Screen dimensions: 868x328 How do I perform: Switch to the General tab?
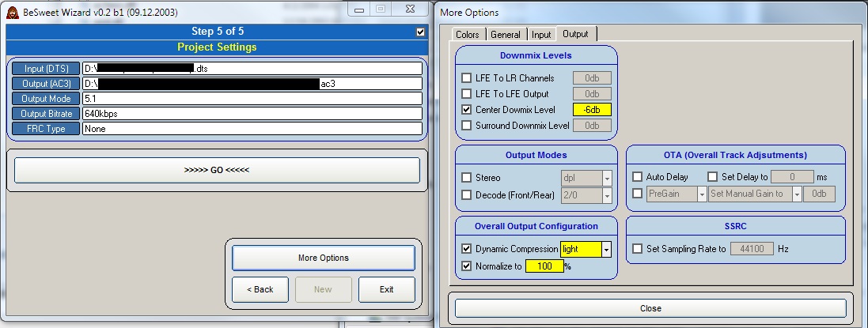[506, 34]
